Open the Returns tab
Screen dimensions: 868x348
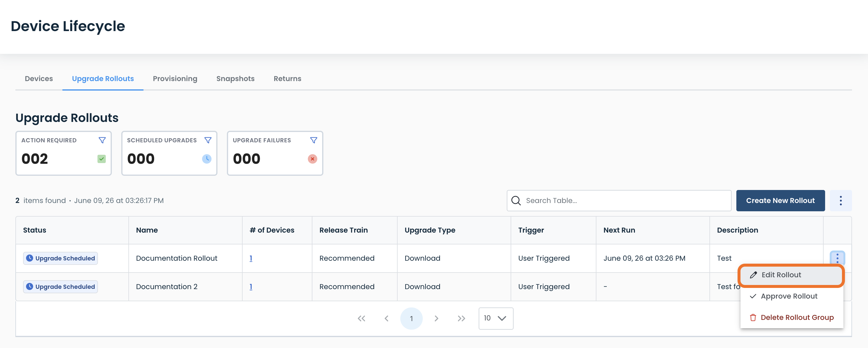pos(287,78)
